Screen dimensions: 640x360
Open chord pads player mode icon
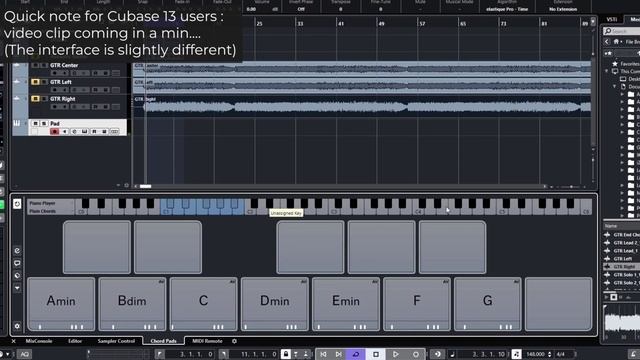click(17, 204)
